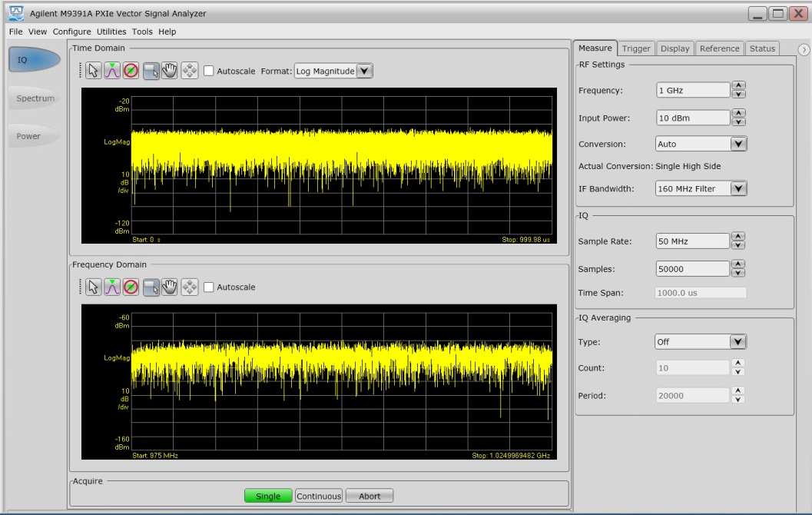
Task: Select the pan hand tool in Time Domain
Action: [x=170, y=71]
